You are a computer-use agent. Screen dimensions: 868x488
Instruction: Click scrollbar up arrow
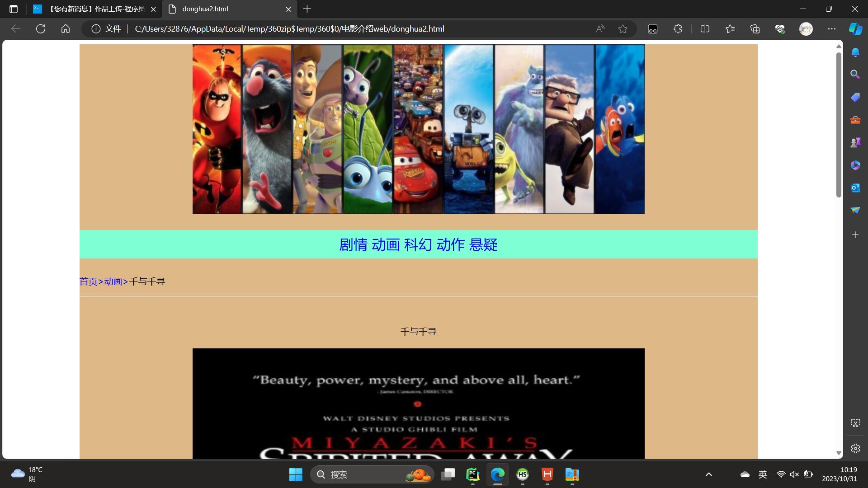click(x=839, y=47)
